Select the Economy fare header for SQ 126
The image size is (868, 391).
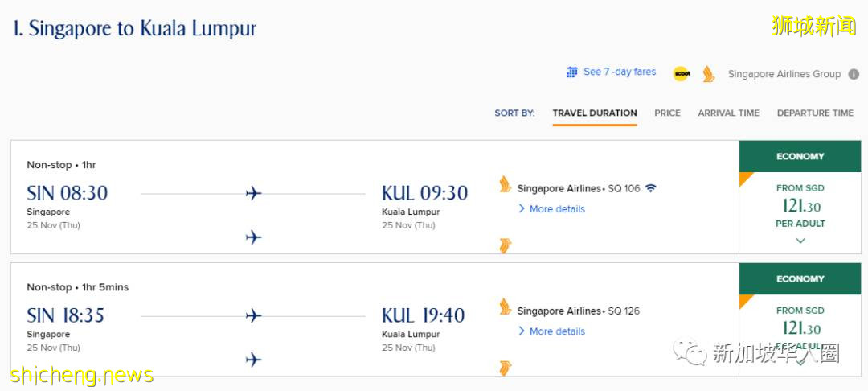click(x=800, y=279)
